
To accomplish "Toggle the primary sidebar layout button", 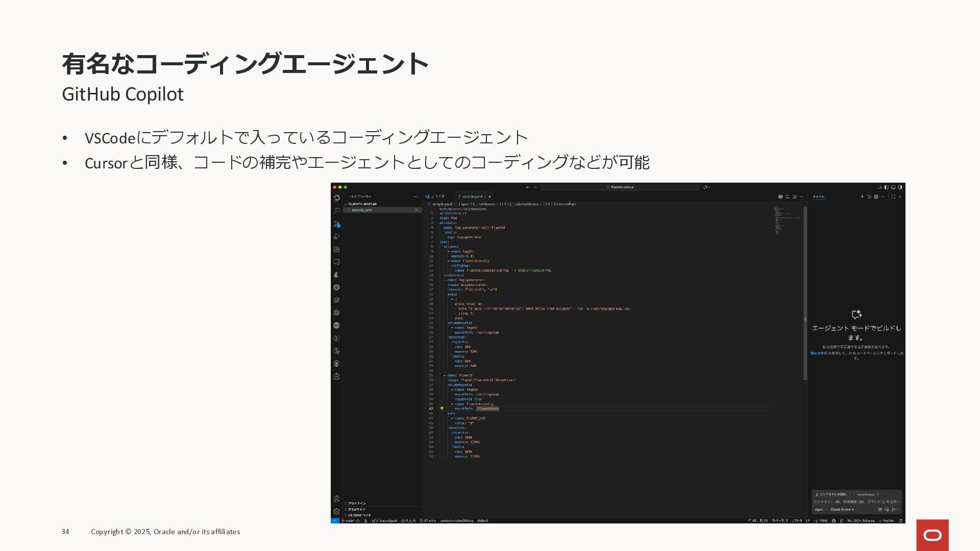I will coord(887,187).
